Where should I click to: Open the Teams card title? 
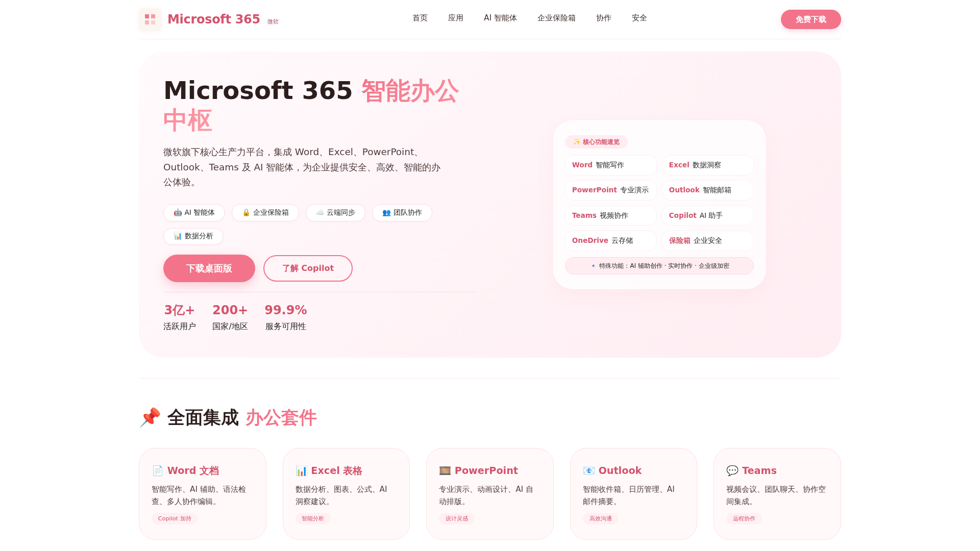tap(759, 470)
